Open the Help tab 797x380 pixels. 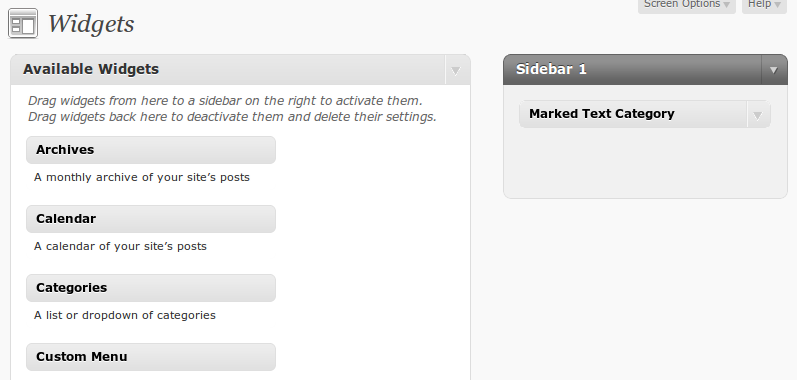click(x=764, y=5)
